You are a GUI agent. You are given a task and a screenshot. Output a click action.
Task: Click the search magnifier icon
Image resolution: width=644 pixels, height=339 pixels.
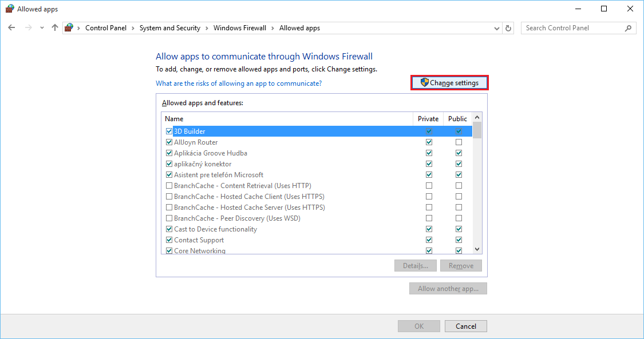pyautogui.click(x=628, y=28)
